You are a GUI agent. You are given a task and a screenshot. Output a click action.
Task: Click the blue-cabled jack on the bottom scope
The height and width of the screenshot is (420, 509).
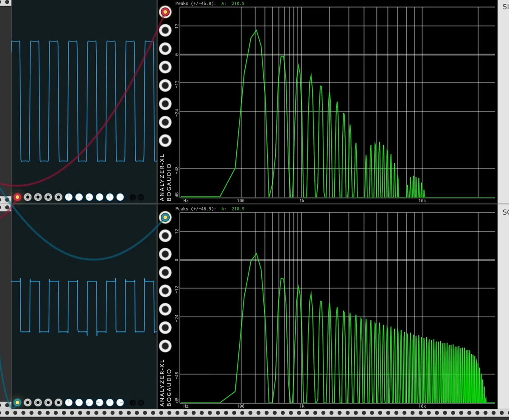17,402
